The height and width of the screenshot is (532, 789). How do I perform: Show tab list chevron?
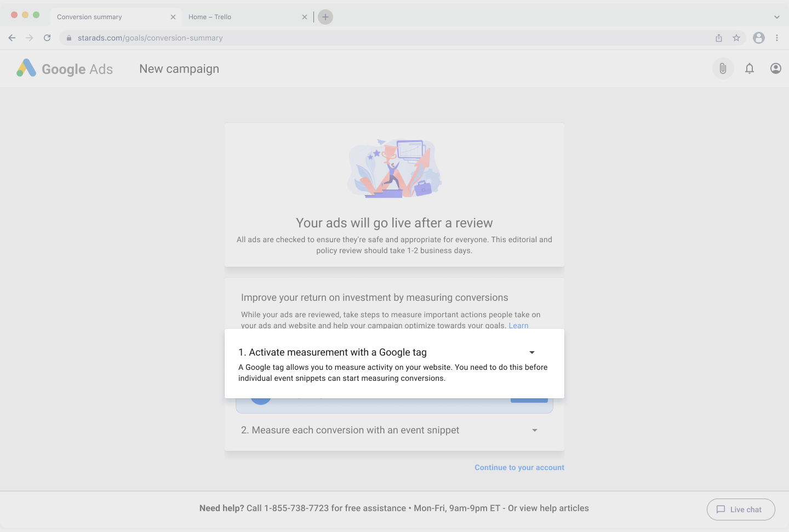777,17
